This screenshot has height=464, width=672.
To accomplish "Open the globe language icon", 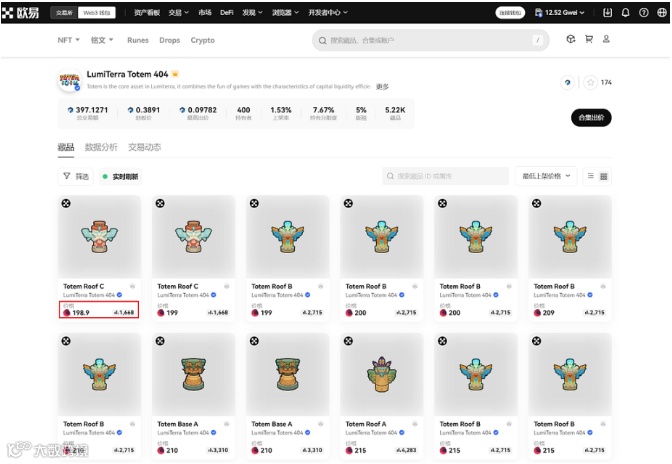I will [662, 12].
